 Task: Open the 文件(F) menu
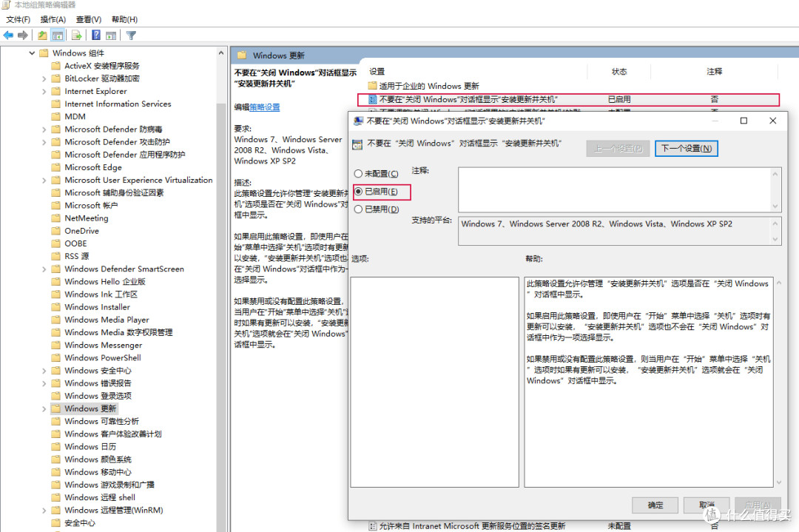tap(18, 19)
